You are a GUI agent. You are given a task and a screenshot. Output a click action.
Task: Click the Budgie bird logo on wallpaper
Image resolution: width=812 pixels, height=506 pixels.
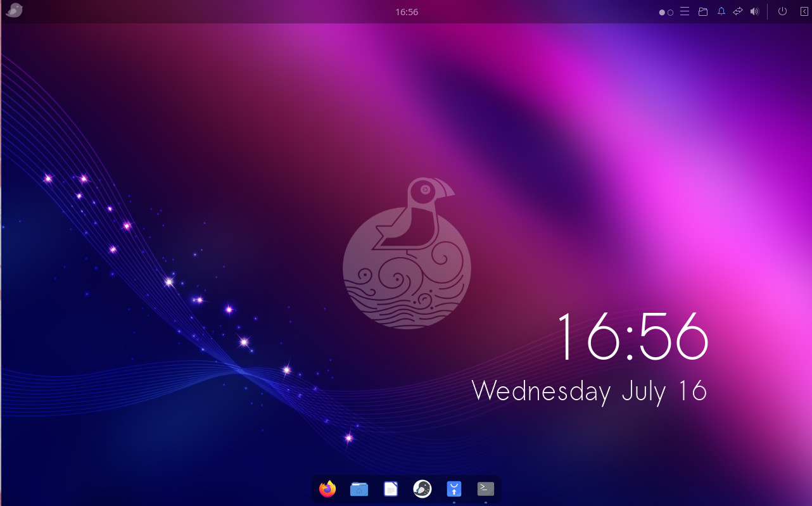pos(407,253)
